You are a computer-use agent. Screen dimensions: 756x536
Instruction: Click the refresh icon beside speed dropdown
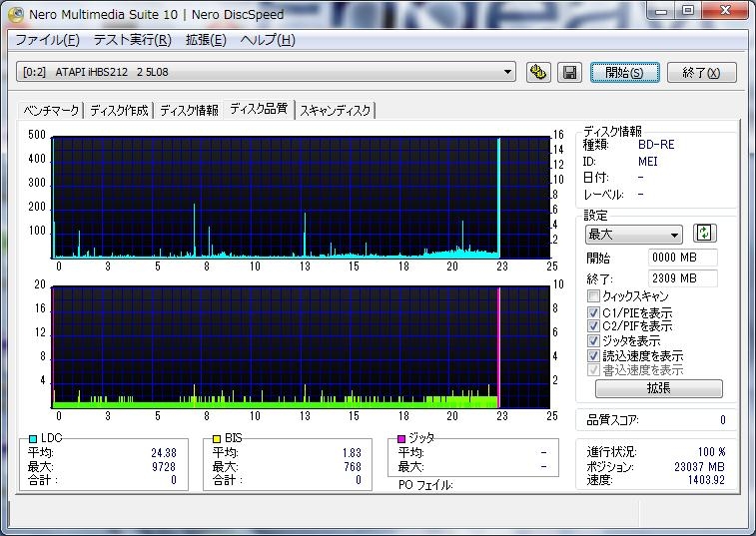tap(704, 234)
